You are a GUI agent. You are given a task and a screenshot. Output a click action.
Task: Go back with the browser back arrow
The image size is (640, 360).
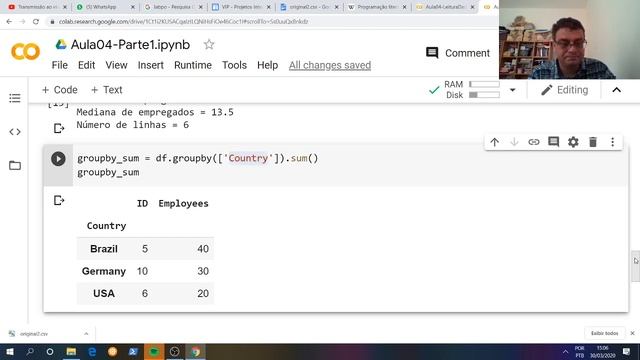pos(9,22)
